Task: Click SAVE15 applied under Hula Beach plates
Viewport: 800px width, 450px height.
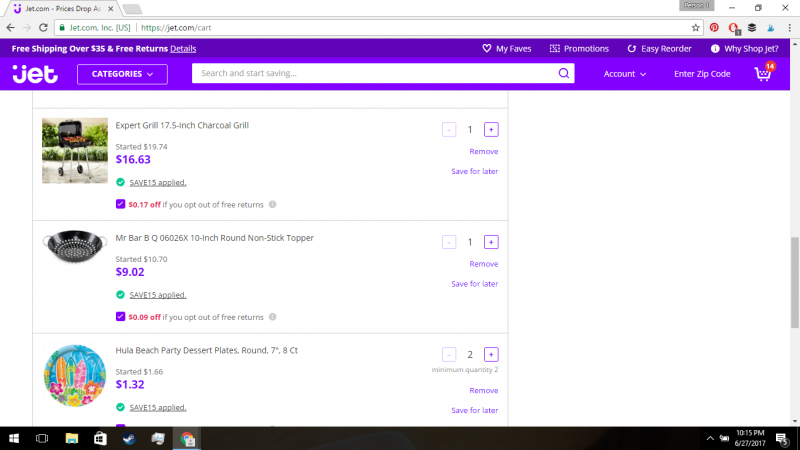Action: [x=158, y=407]
